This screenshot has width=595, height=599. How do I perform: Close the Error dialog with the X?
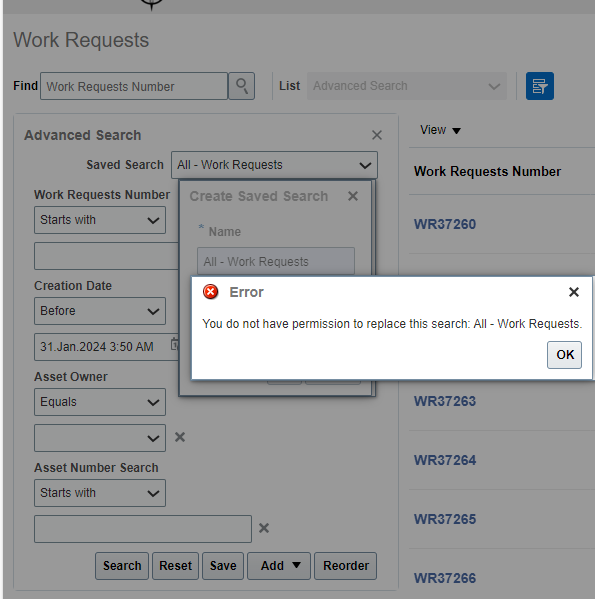point(574,292)
